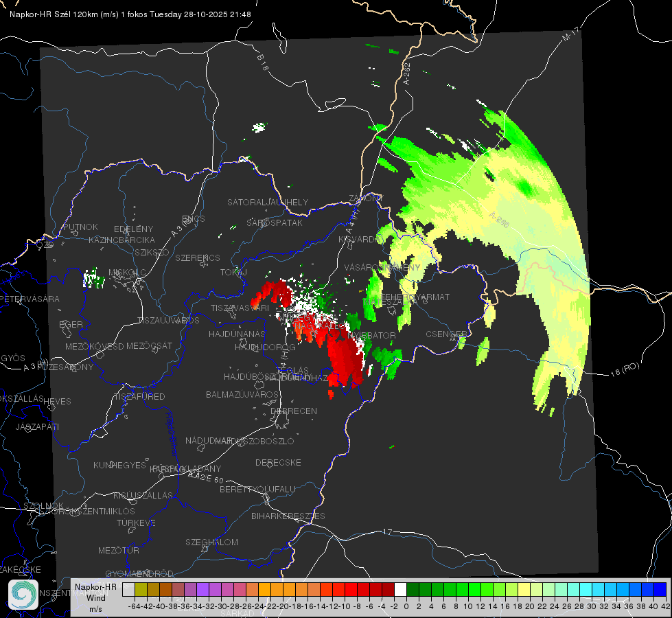Click the KAZINCBARCIKA city label
672x618 pixels.
[121, 240]
